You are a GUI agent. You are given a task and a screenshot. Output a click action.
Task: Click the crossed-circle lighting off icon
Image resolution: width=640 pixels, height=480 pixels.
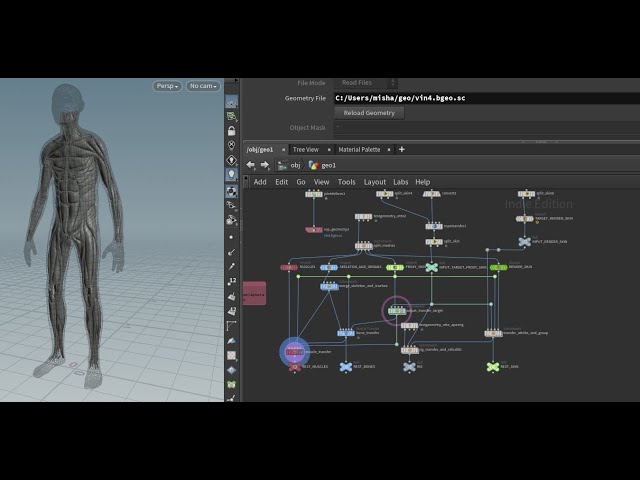(x=231, y=145)
